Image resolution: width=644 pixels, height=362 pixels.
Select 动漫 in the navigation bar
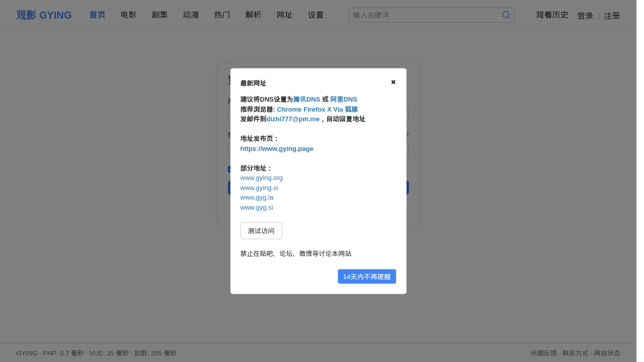(191, 15)
